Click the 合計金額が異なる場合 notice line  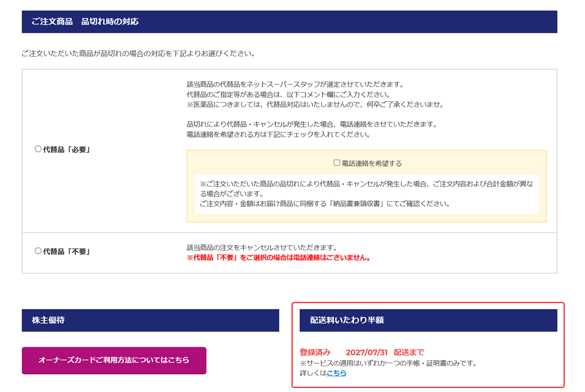(367, 184)
